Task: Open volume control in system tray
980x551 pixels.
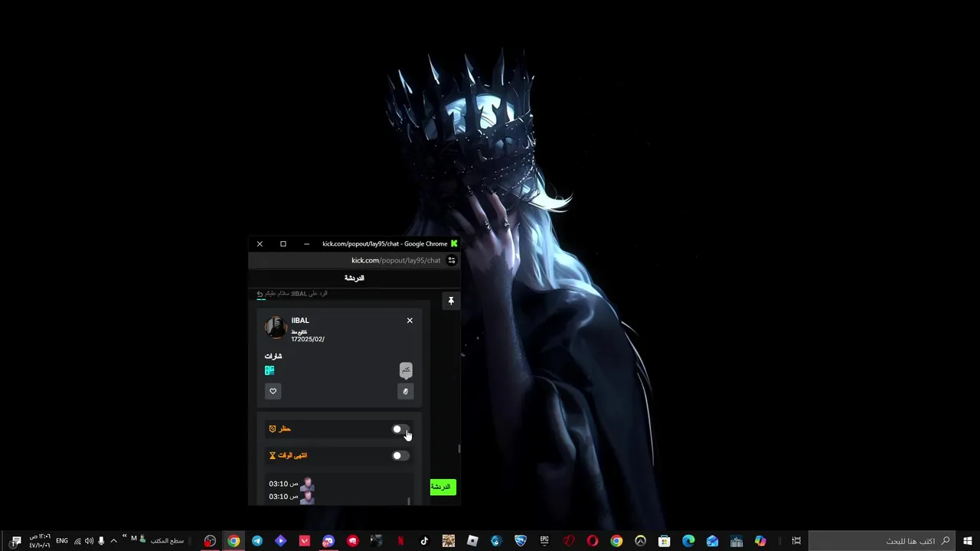Action: tap(89, 541)
